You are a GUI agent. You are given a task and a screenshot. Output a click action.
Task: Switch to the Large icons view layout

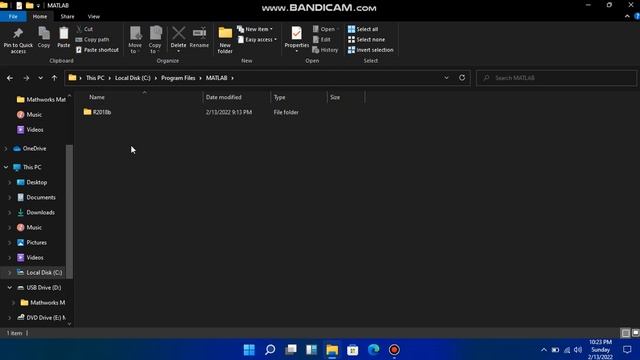pos(635,333)
